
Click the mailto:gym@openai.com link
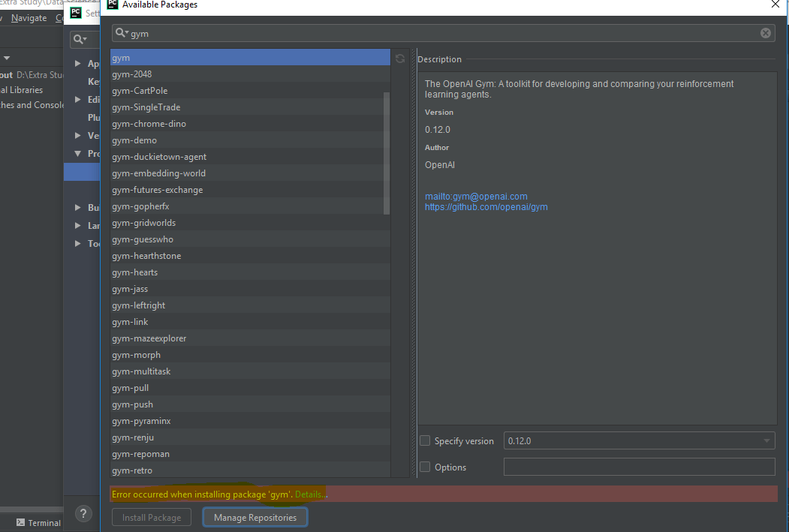476,195
